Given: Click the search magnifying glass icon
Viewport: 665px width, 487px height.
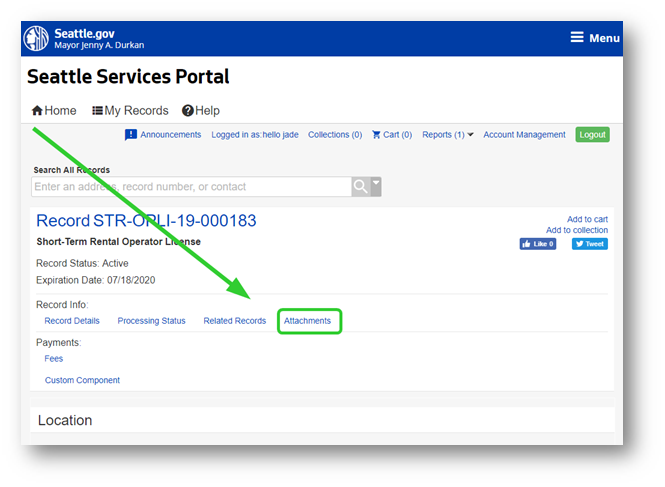Looking at the screenshot, I should [360, 187].
